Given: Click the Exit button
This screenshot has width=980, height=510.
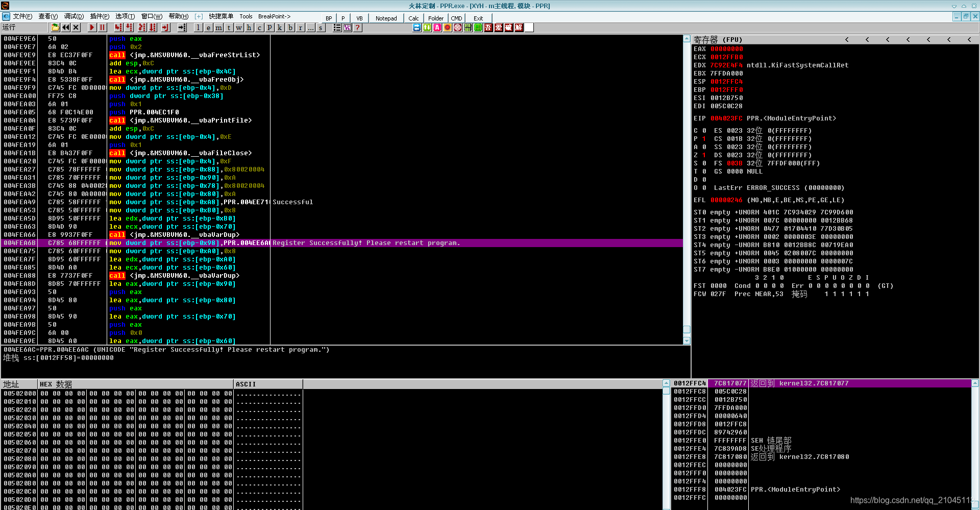Looking at the screenshot, I should pyautogui.click(x=478, y=18).
